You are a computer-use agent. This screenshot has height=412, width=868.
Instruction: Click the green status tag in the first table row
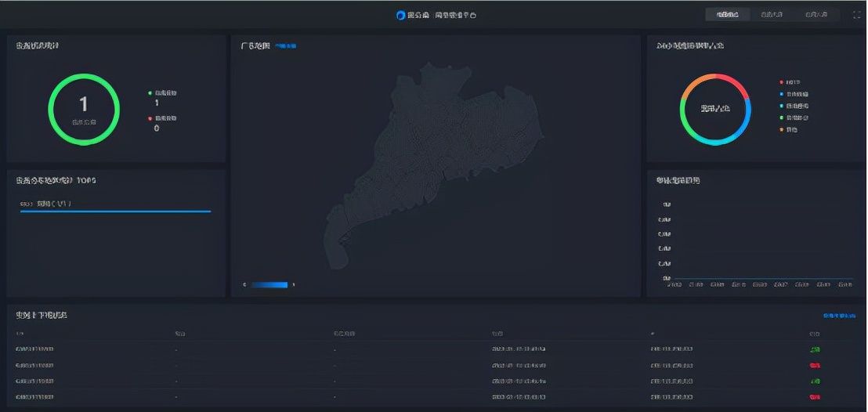(816, 349)
